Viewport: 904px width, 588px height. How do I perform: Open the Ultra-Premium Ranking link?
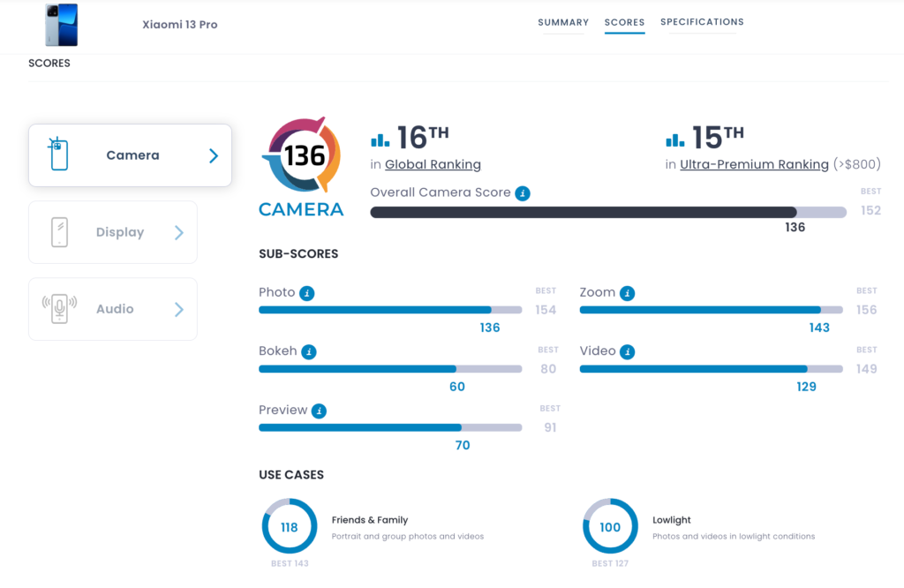754,164
